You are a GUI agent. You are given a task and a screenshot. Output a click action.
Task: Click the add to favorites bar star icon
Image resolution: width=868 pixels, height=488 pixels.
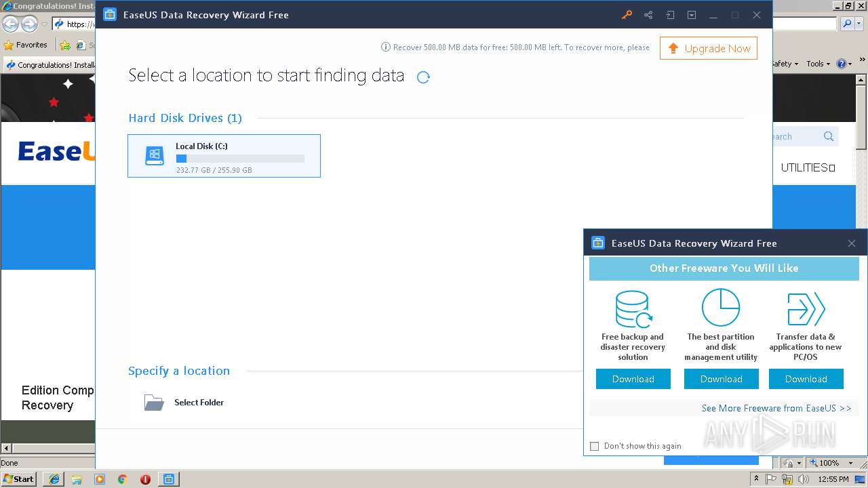coord(65,45)
